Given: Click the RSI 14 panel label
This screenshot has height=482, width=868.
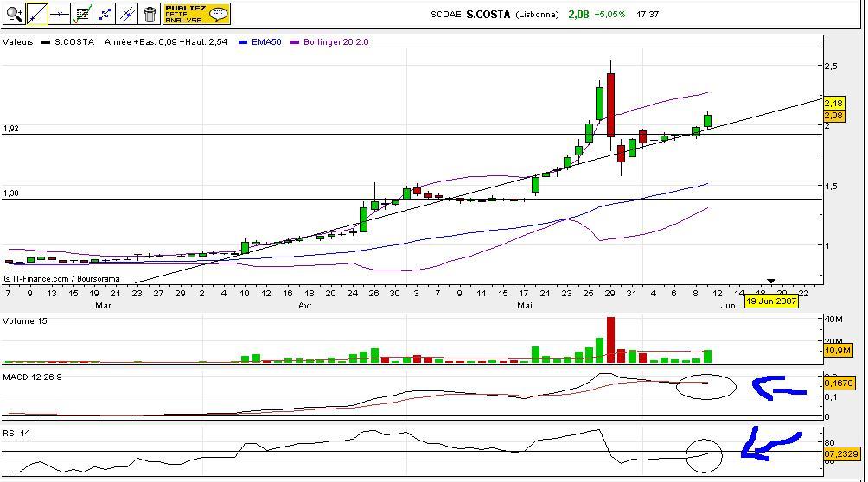Looking at the screenshot, I should click(16, 434).
